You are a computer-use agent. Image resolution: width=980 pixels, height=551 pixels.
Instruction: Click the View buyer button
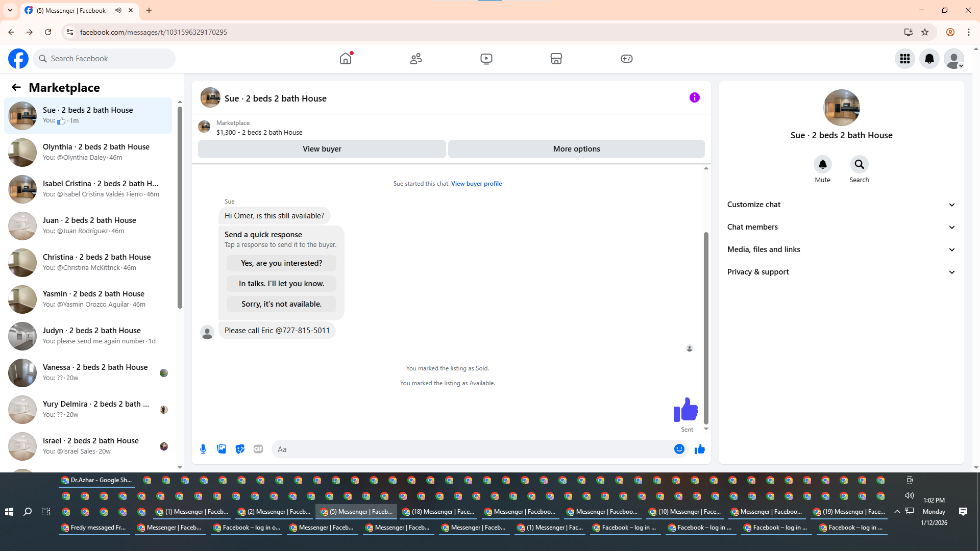click(x=322, y=149)
